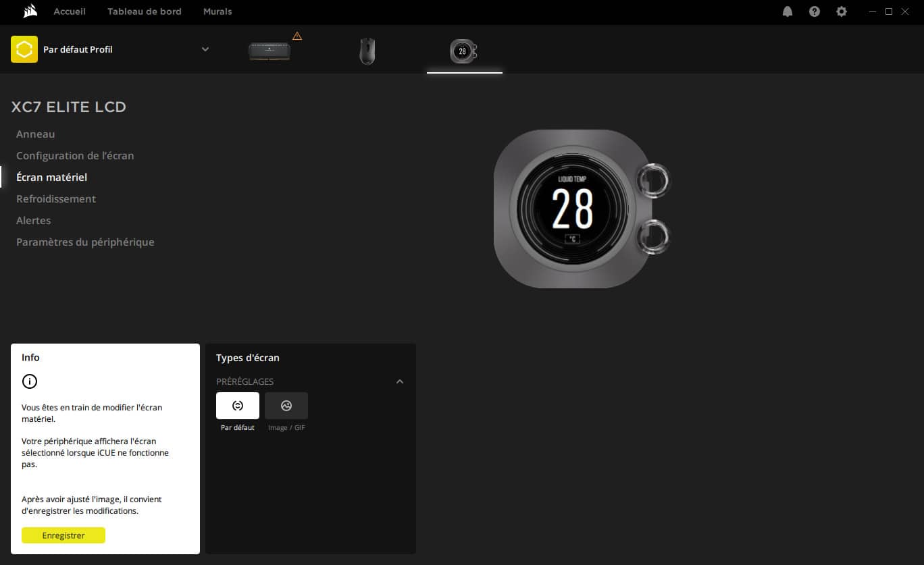Open Configuration de l'écran
Screen dimensions: 924x565
point(75,156)
